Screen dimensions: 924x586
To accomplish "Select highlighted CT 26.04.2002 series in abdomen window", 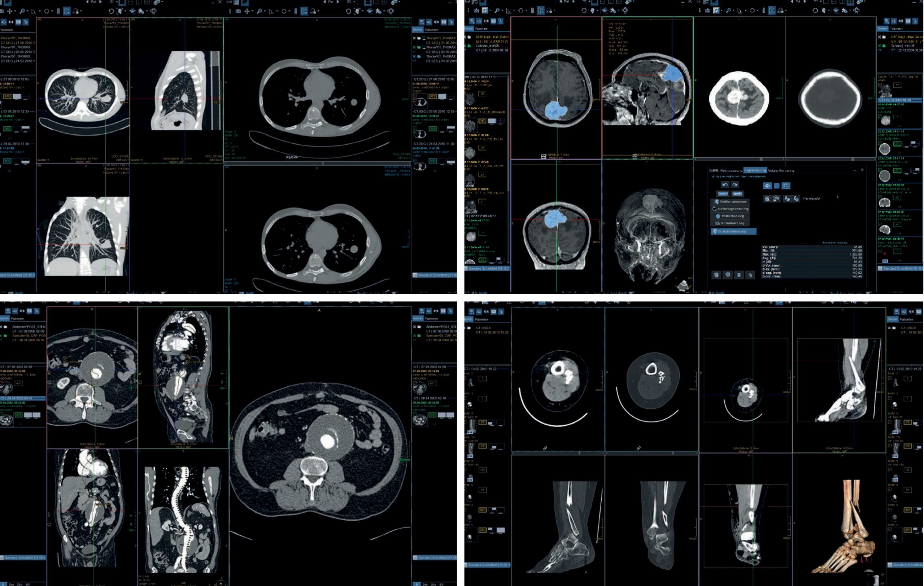I will [23, 398].
